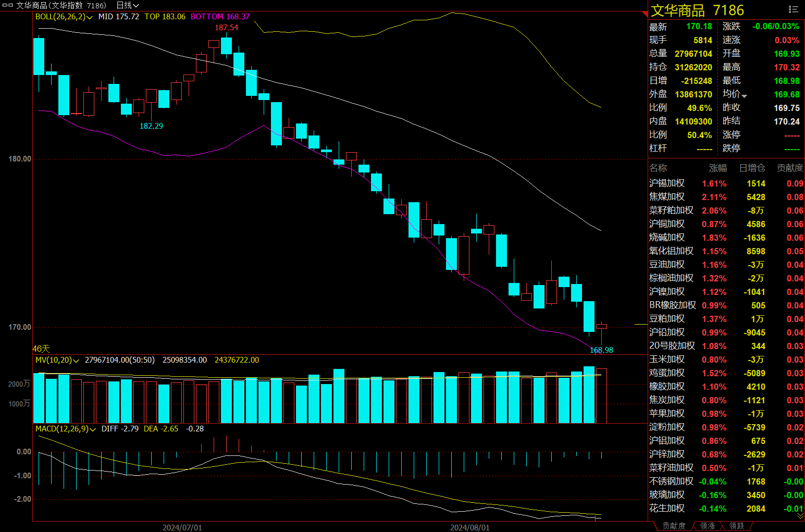The height and width of the screenshot is (532, 805).
Task: Select the 不锈钢加权 row
Action: (x=726, y=481)
